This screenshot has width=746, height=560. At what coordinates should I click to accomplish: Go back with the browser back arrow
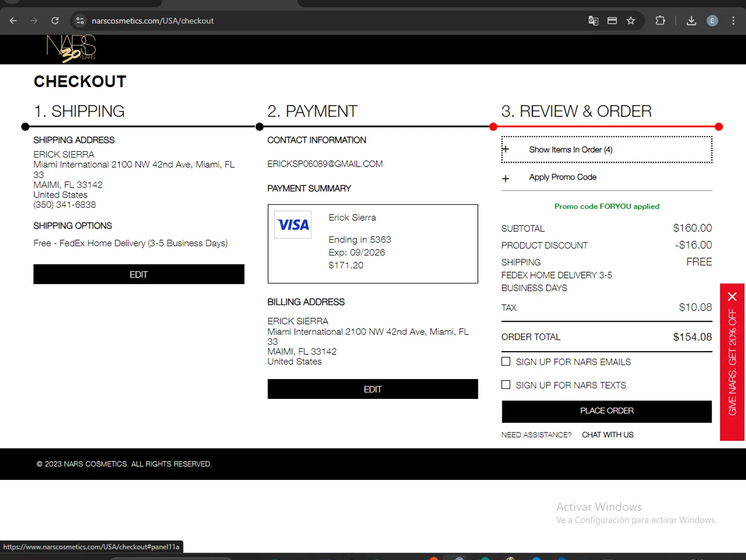tap(13, 21)
